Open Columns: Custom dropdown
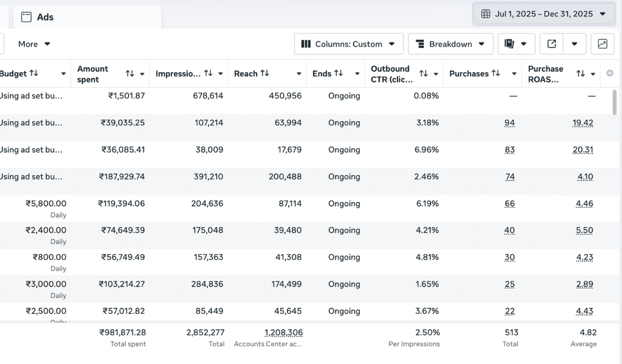The width and height of the screenshot is (622, 364). 349,44
